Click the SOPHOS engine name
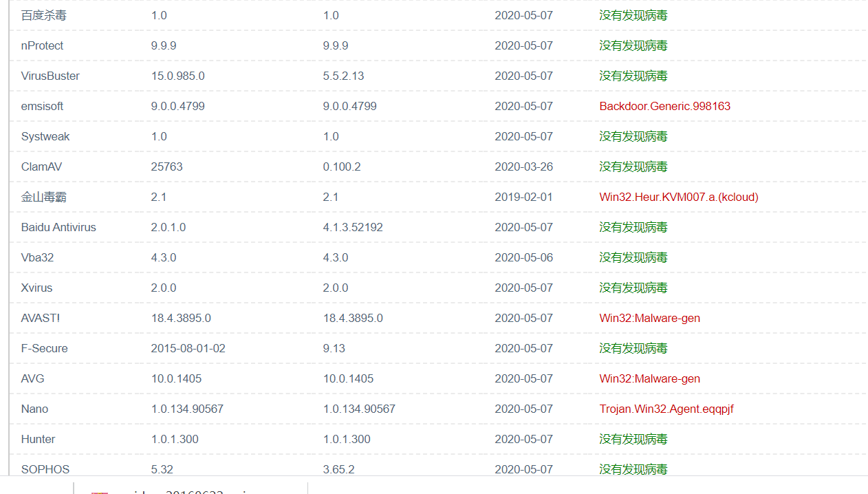868x494 pixels. pyautogui.click(x=45, y=469)
